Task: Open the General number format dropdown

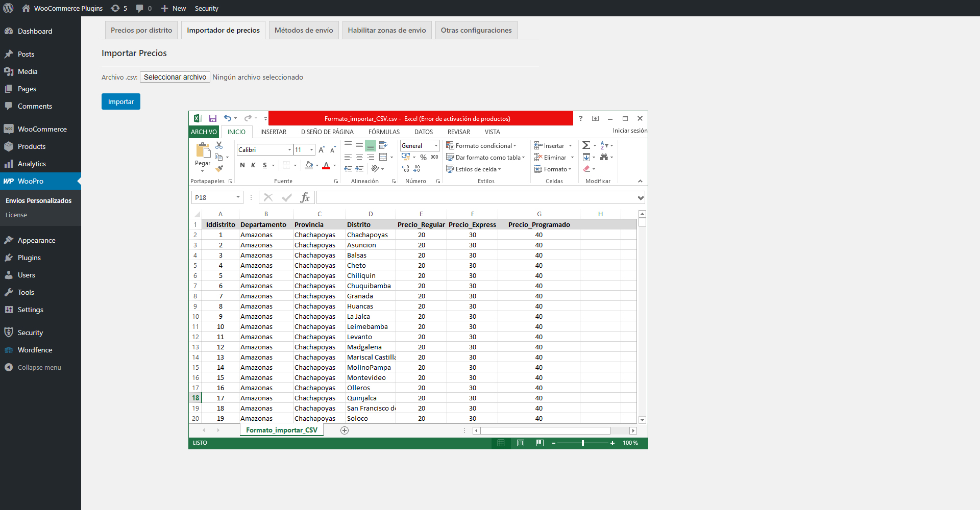Action: [x=436, y=145]
